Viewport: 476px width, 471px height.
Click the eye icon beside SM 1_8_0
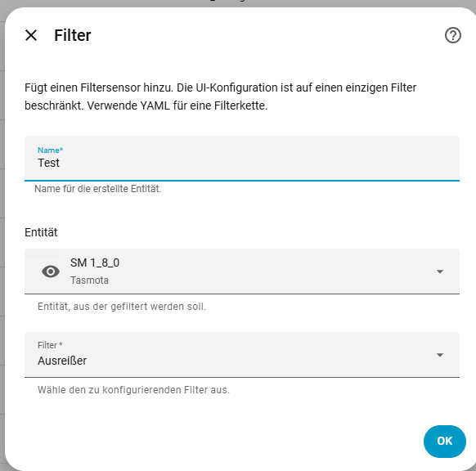[x=51, y=271]
